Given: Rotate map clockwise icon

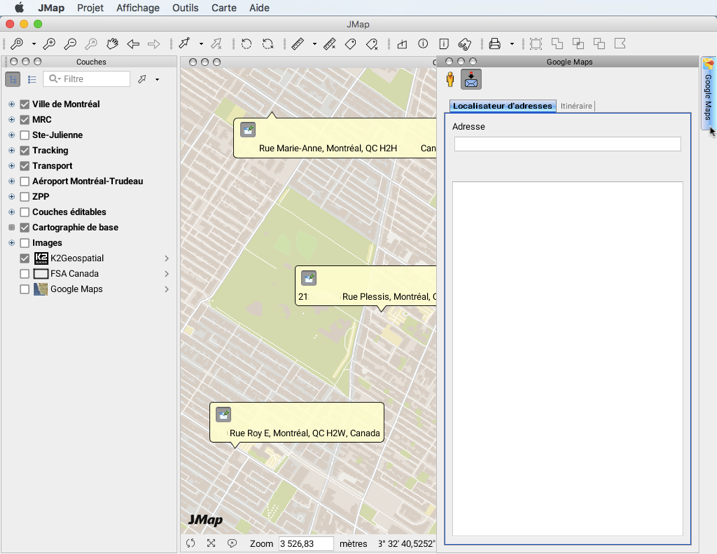Looking at the screenshot, I should tap(268, 44).
